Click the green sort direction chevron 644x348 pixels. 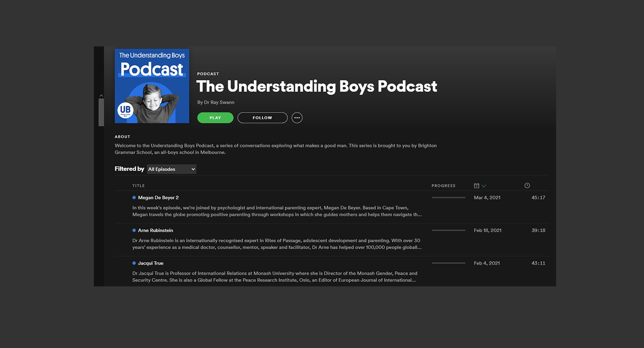coord(483,186)
